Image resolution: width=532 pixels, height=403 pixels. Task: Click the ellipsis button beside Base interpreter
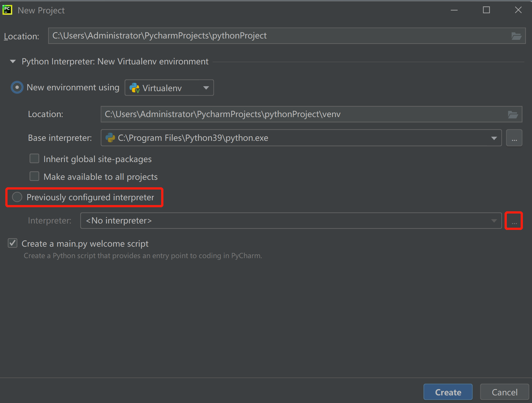(514, 138)
